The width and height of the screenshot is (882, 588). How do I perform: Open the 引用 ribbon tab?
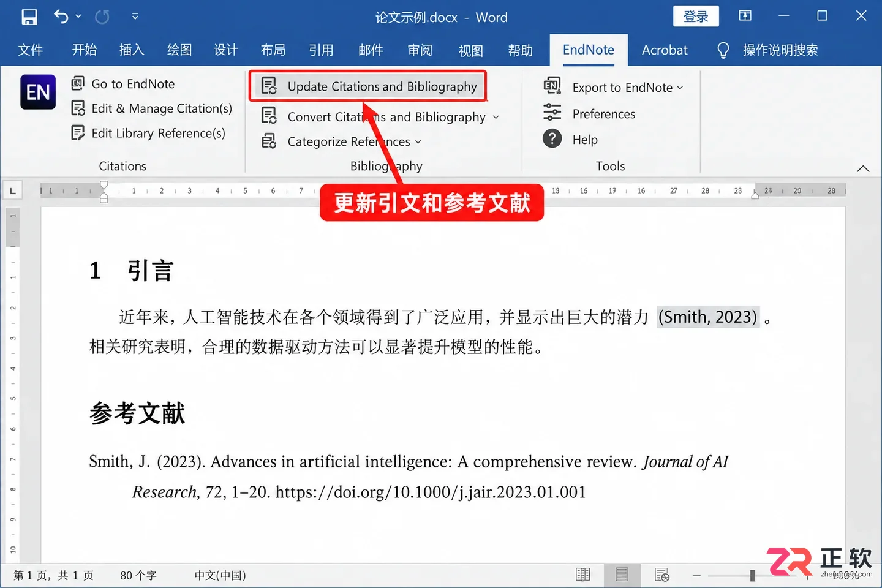(x=321, y=50)
